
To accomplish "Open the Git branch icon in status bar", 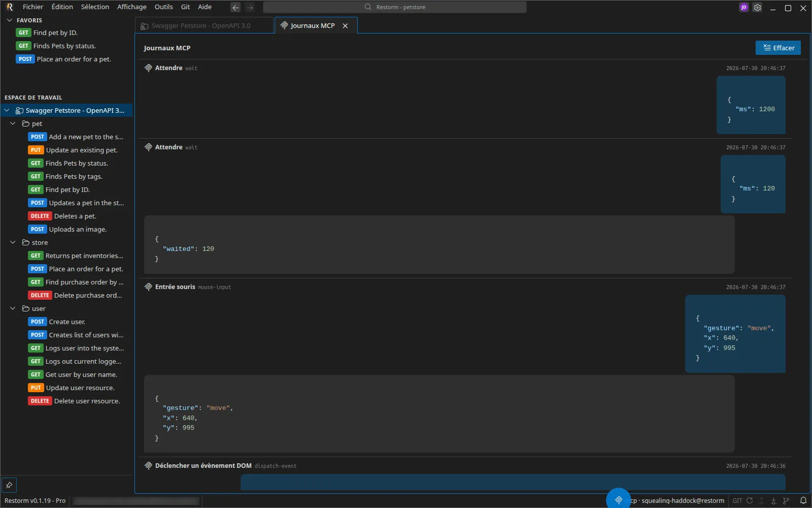I will [786, 500].
